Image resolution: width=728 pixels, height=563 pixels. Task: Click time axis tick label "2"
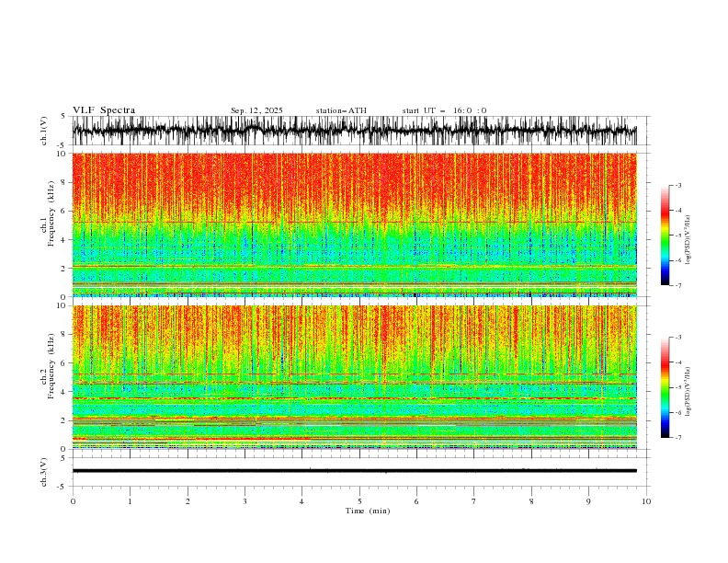(188, 501)
